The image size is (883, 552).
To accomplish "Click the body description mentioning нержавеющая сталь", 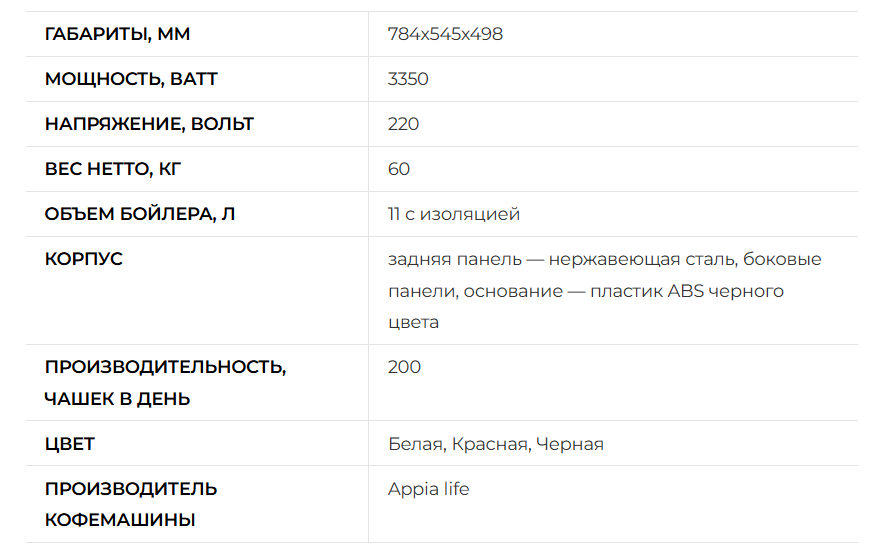I will point(604,291).
